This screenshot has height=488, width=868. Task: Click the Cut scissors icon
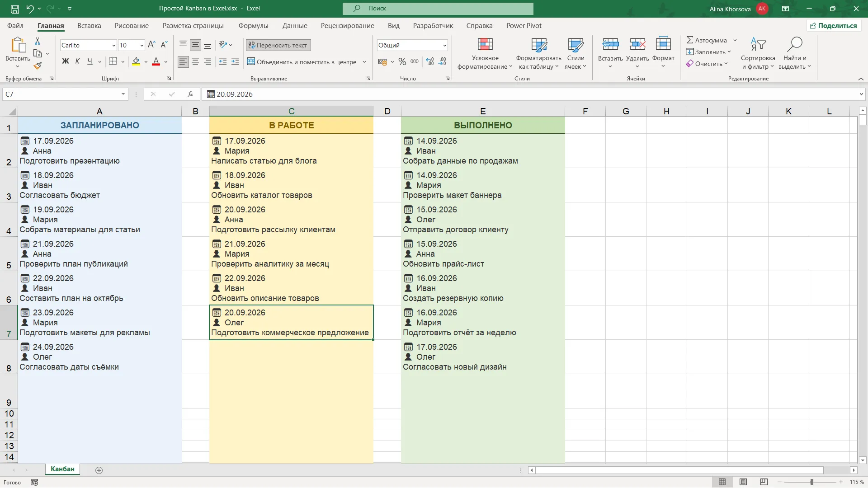(38, 41)
